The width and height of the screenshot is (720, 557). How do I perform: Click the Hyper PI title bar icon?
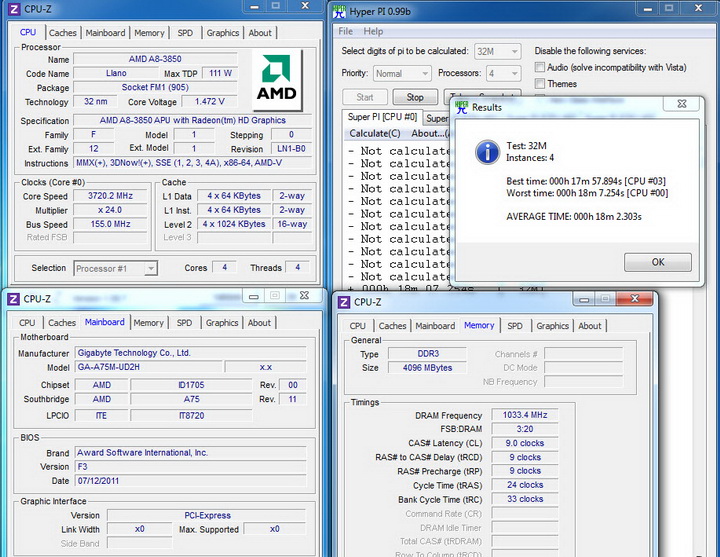tap(339, 11)
